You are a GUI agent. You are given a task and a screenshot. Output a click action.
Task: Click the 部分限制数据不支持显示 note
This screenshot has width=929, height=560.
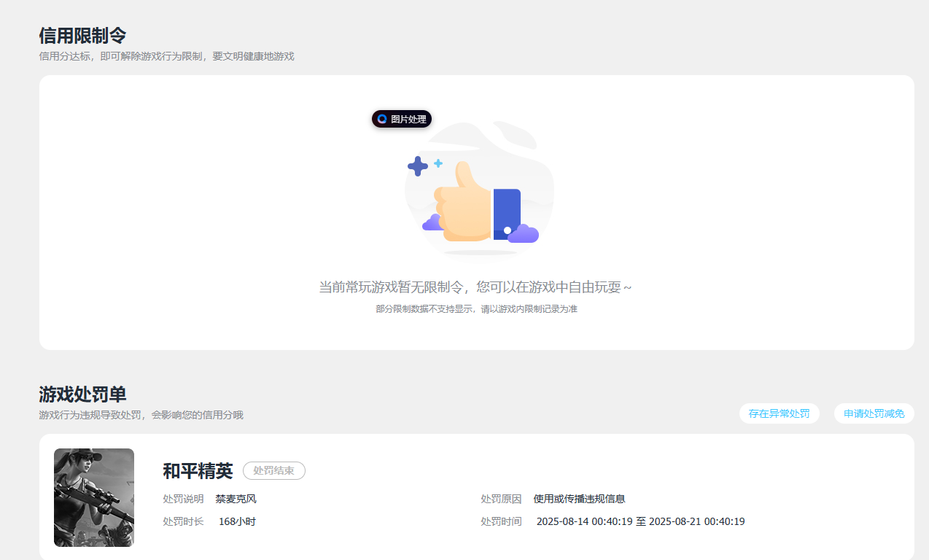(x=476, y=309)
